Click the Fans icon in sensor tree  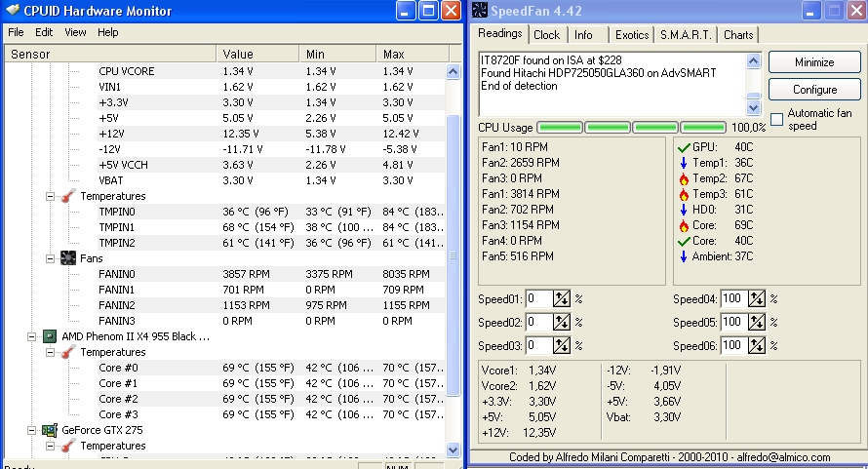point(68,258)
